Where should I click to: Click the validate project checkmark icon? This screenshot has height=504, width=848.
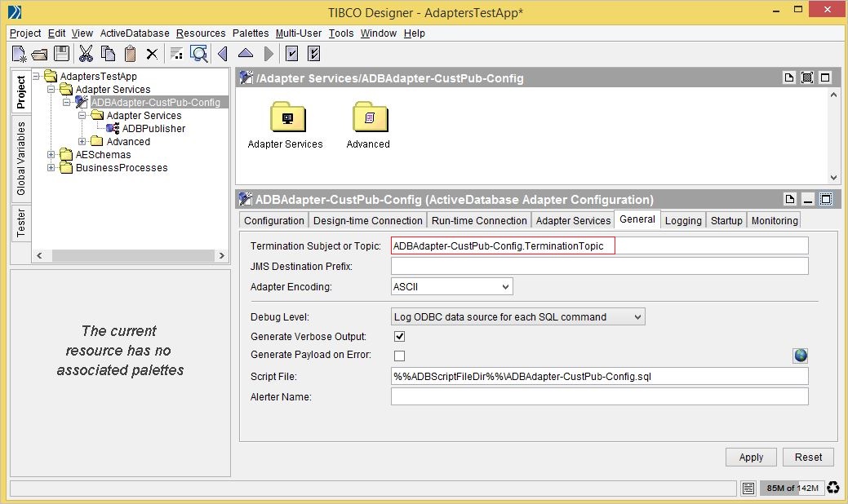pos(291,54)
